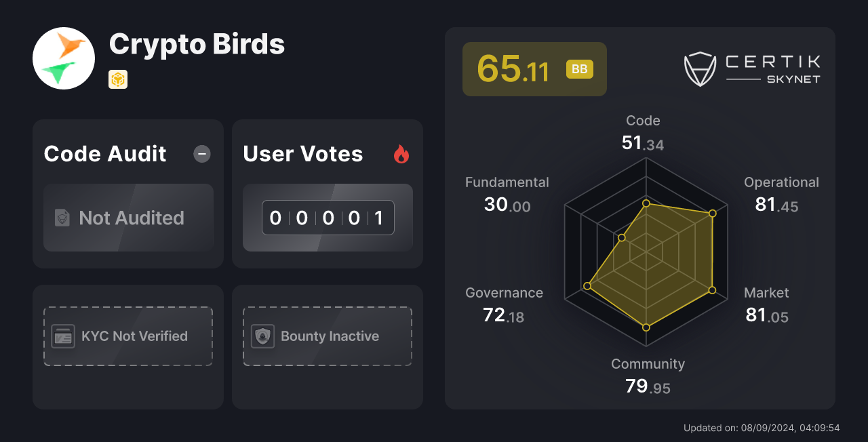The height and width of the screenshot is (442, 868).
Task: Click the KYC document icon
Action: [64, 336]
